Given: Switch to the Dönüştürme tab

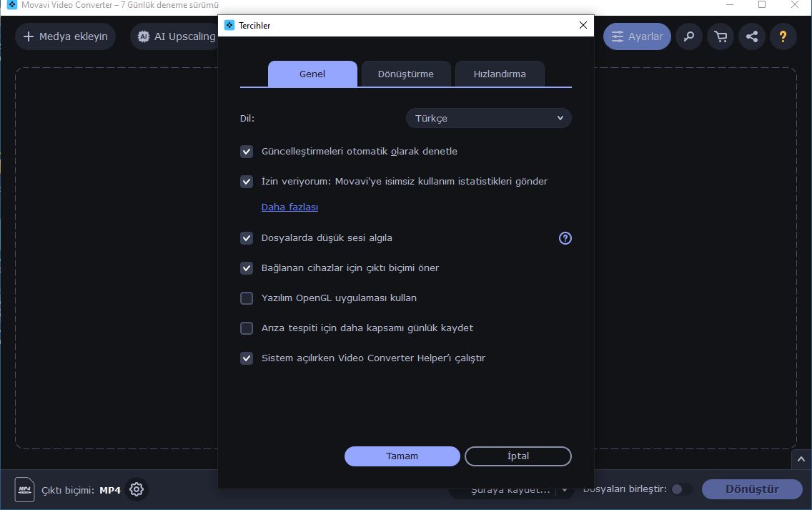Looking at the screenshot, I should point(406,74).
